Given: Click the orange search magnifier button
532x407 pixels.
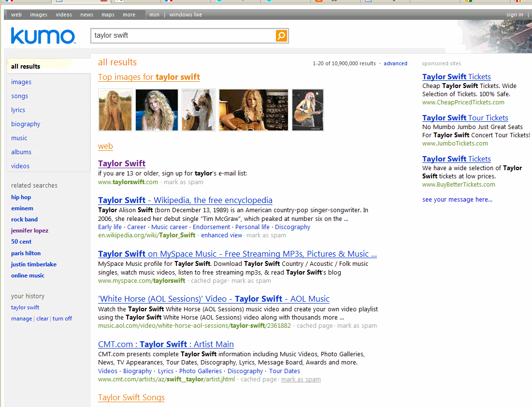Looking at the screenshot, I should coord(281,36).
